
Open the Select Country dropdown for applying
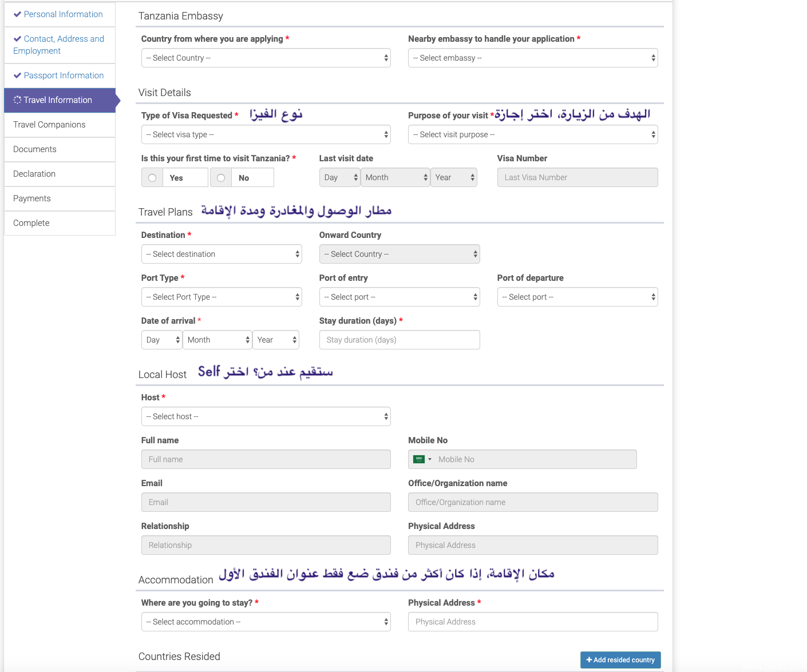266,58
